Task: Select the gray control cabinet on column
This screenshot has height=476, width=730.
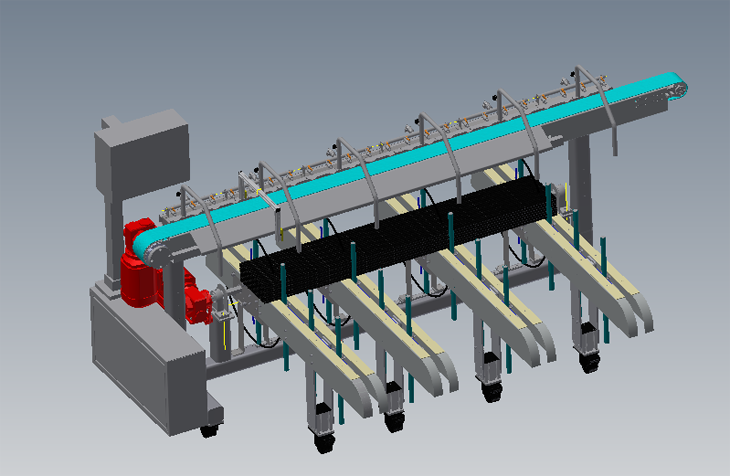Action: click(142, 160)
